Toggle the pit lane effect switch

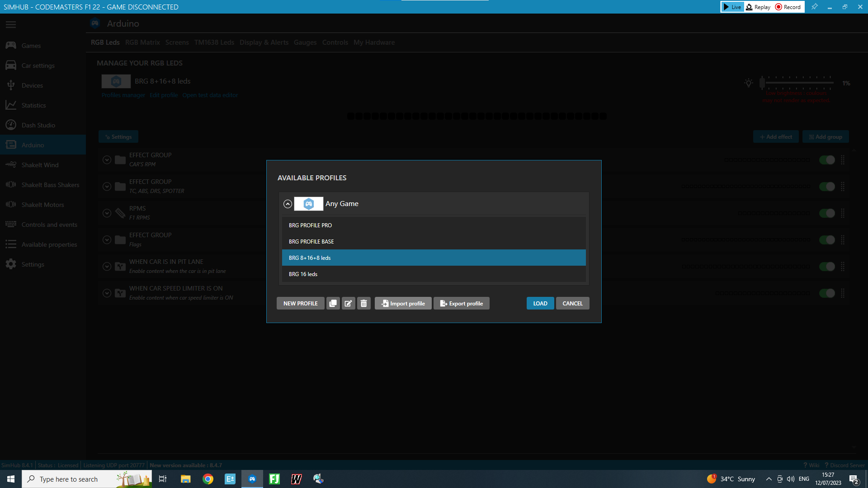tap(827, 267)
